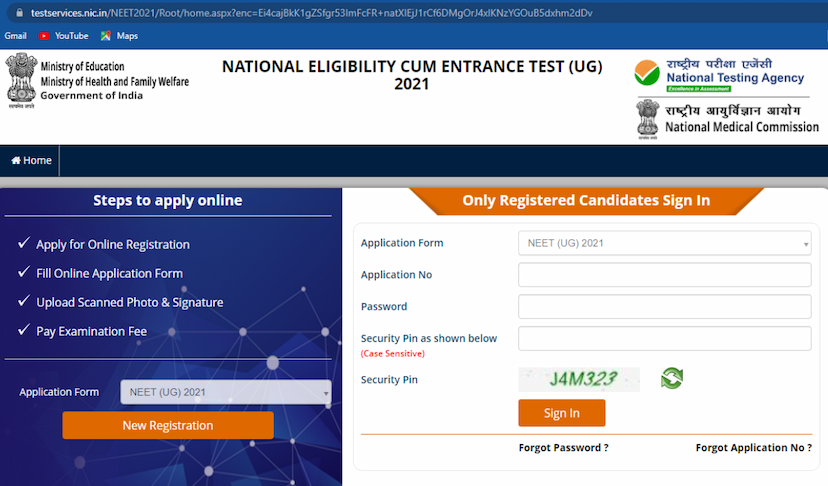Image resolution: width=828 pixels, height=486 pixels.
Task: Open Application Form dropdown under Steps to apply
Action: point(225,392)
